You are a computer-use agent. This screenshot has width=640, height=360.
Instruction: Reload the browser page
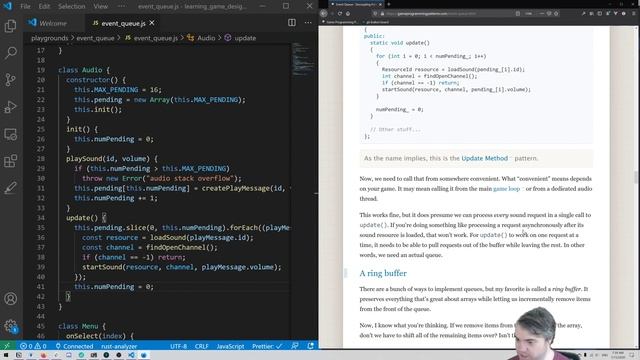point(340,13)
